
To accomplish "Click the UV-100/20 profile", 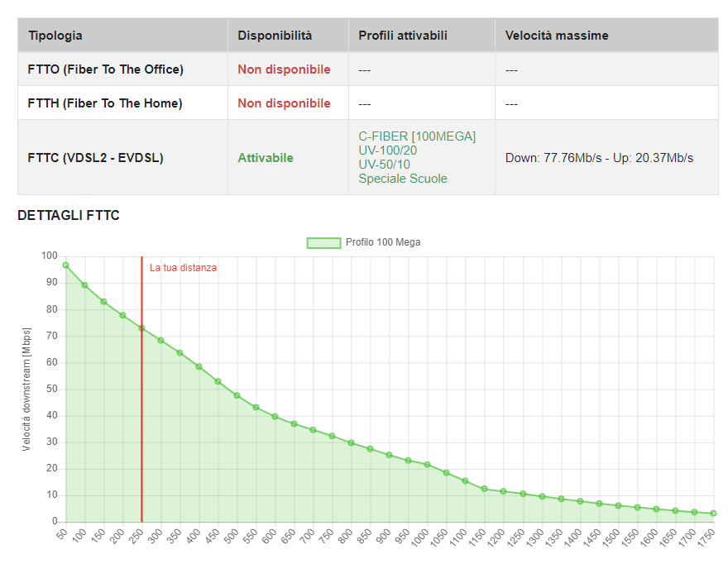I will (x=388, y=151).
